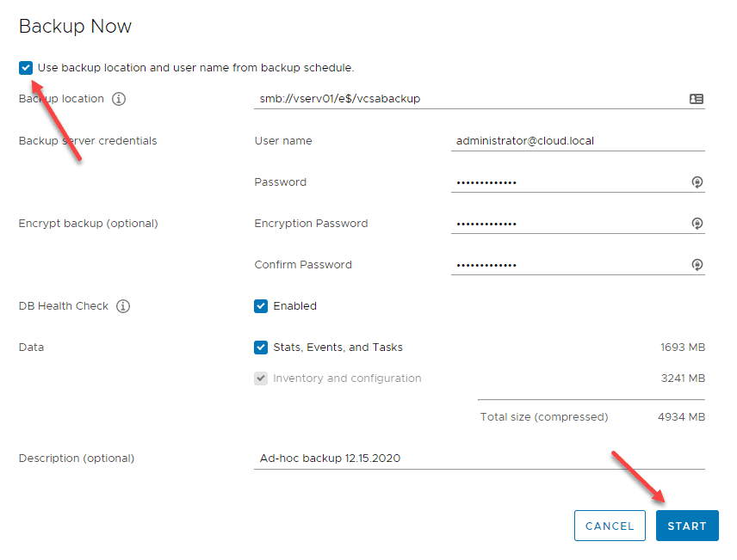
Task: Toggle the DB Health Check Enabled checkbox
Action: [261, 306]
